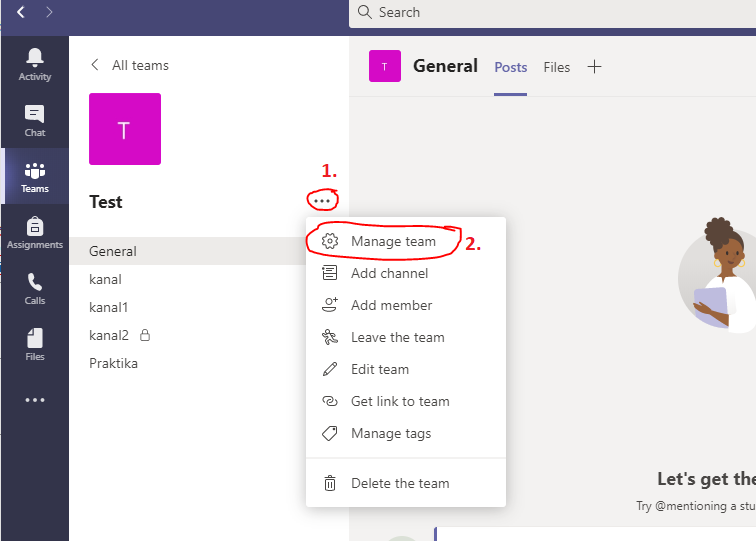Click the Leave the team running icon
Viewport: 756px width, 541px height.
330,337
